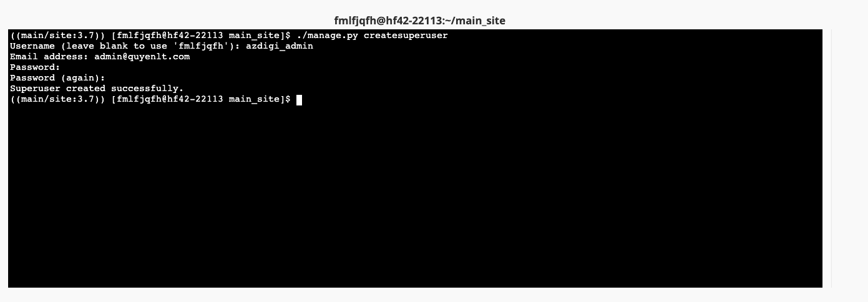Viewport: 868px width, 302px height.
Task: Click the word 'Superuser' in the output
Action: tap(35, 89)
